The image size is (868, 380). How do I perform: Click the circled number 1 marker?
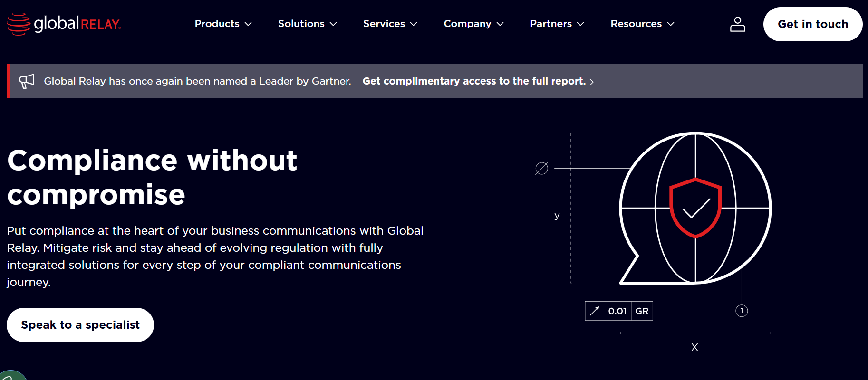coord(742,311)
